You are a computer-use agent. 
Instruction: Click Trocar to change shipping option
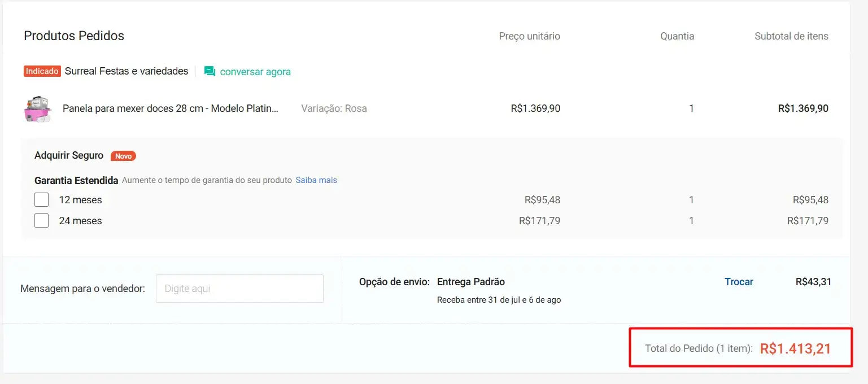coord(739,282)
